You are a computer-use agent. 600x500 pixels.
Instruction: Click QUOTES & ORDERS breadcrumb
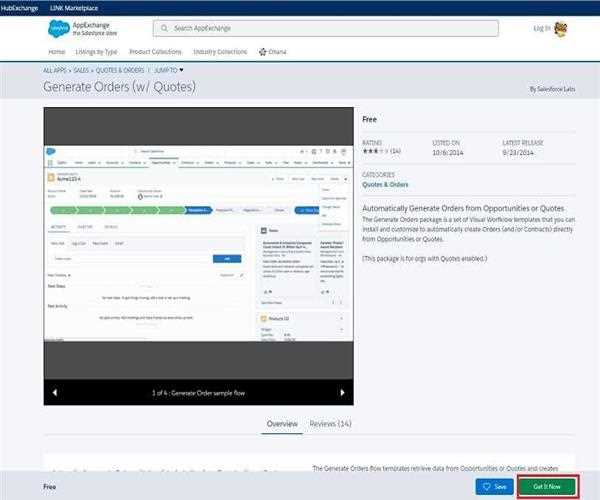(120, 70)
